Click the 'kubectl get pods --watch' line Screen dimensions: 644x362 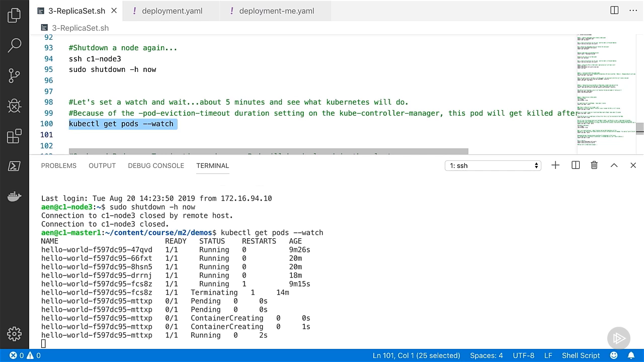[x=121, y=124]
